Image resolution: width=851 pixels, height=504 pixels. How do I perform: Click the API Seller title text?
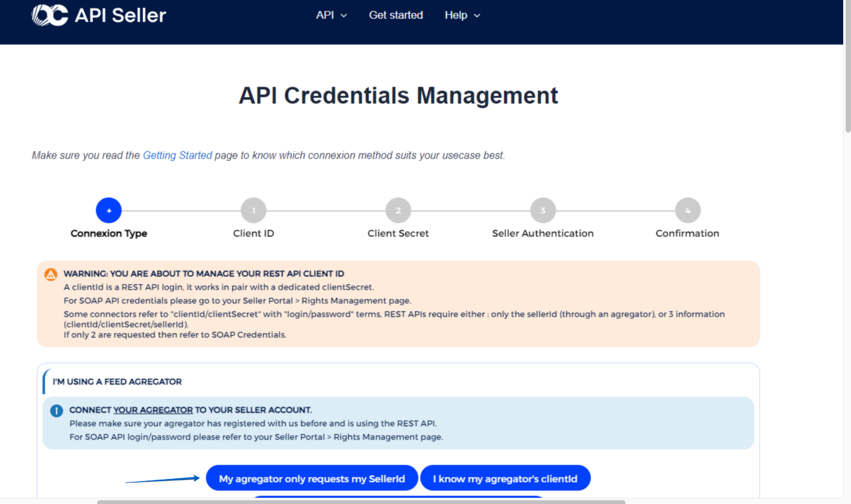[121, 15]
